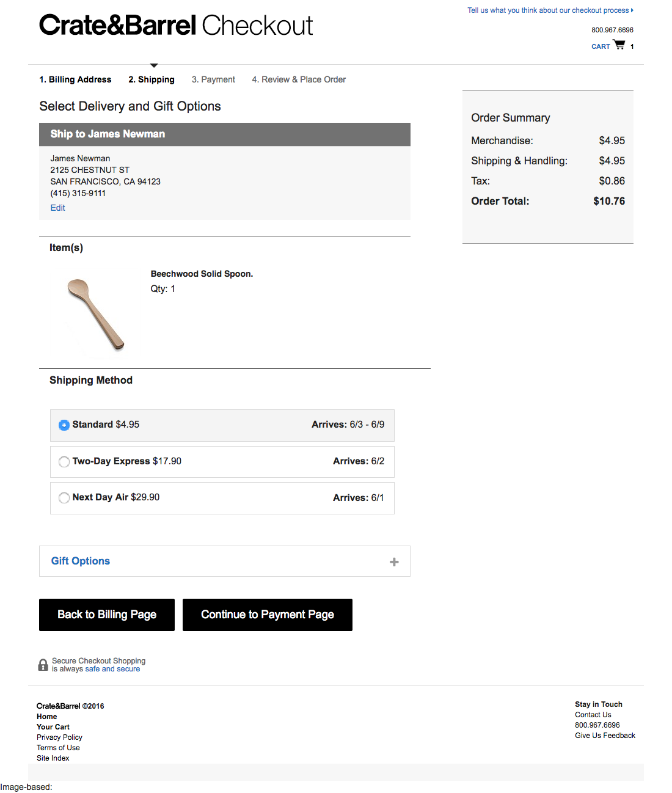Choose Two-Day Express shipping
Viewport: 672px width, 793px height.
64,462
